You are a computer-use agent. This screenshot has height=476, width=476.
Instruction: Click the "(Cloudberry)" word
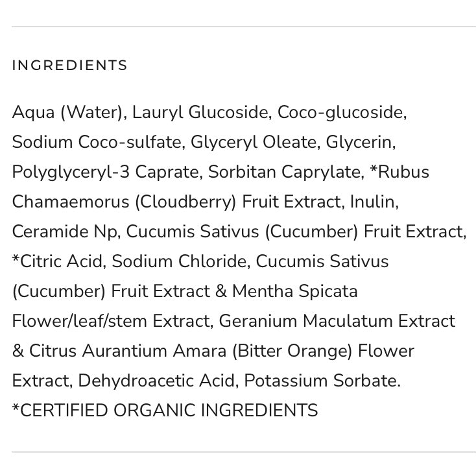pyautogui.click(x=185, y=202)
